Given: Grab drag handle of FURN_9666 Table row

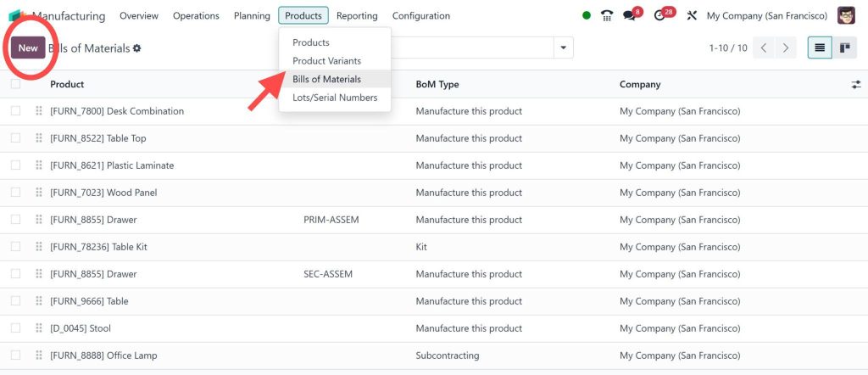Looking at the screenshot, I should (x=39, y=301).
